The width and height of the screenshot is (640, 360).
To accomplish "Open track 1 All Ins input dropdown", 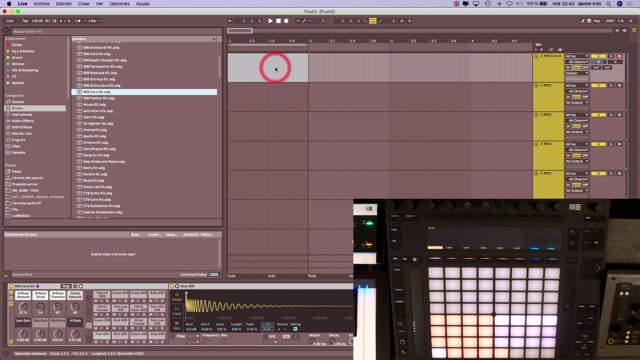I will pyautogui.click(x=577, y=56).
